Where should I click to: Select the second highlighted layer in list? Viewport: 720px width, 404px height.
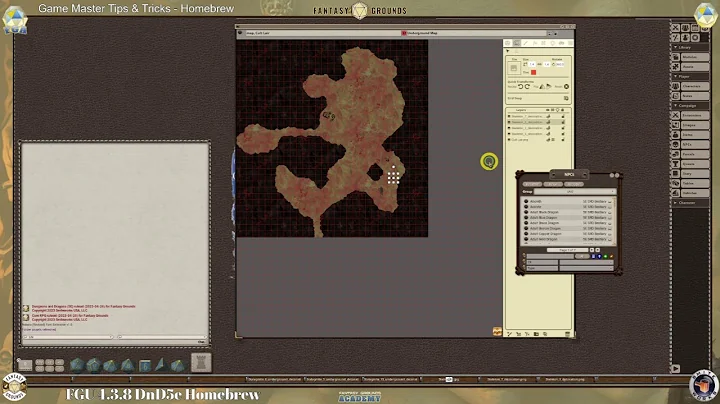pos(528,122)
